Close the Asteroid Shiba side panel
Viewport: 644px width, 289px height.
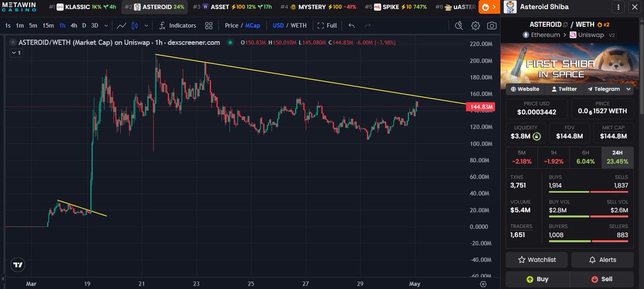click(634, 7)
